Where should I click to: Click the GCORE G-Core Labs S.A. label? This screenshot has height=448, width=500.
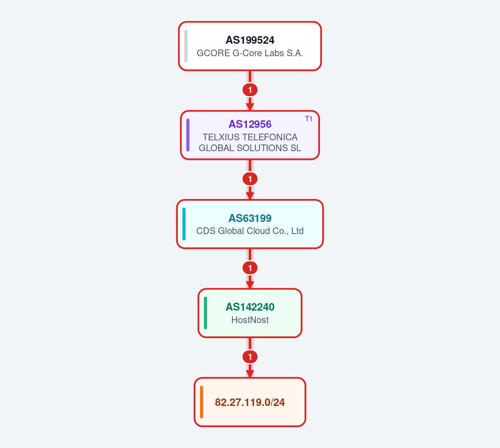click(250, 53)
